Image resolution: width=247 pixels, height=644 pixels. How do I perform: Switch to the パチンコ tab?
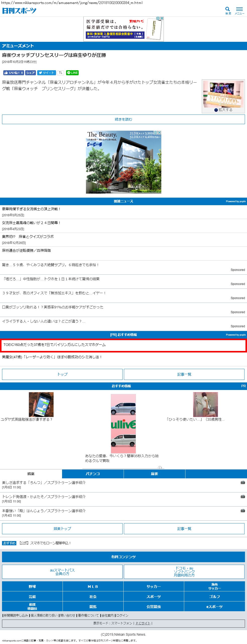tap(93, 474)
